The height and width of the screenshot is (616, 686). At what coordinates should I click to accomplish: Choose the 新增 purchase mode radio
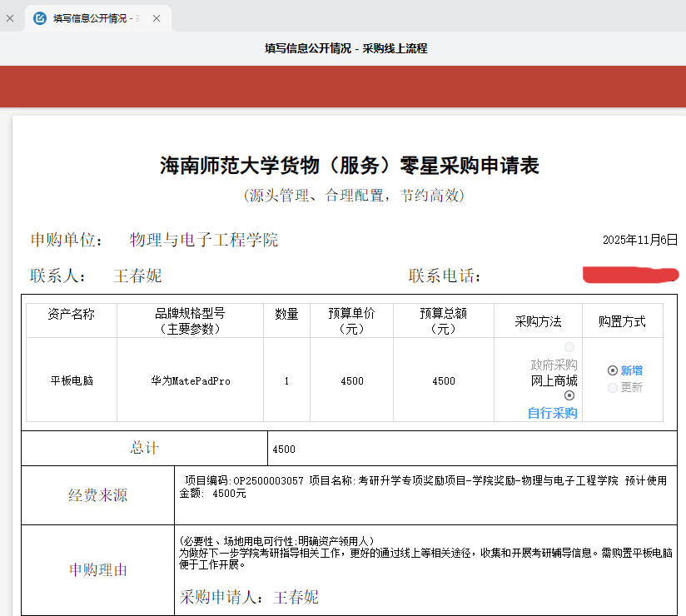click(x=613, y=370)
